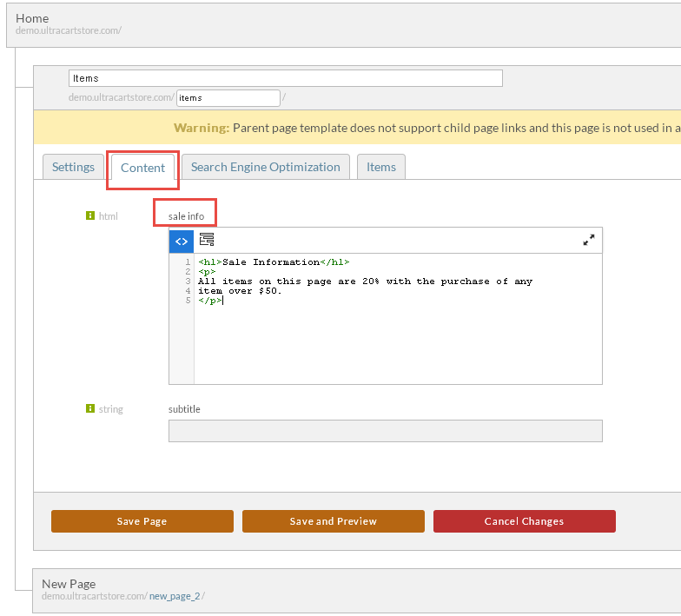Screen dimensions: 681x616
Task: Open the Search Engine Optimization tab
Action: click(x=266, y=167)
